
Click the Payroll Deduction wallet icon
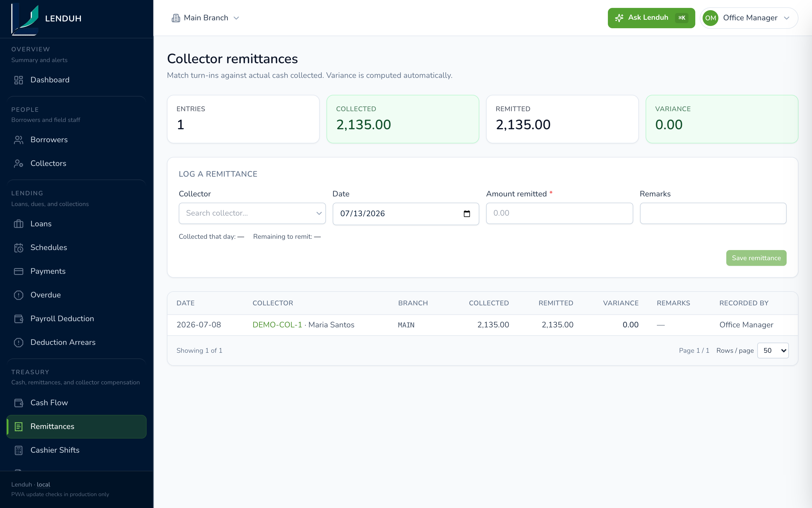(x=18, y=319)
